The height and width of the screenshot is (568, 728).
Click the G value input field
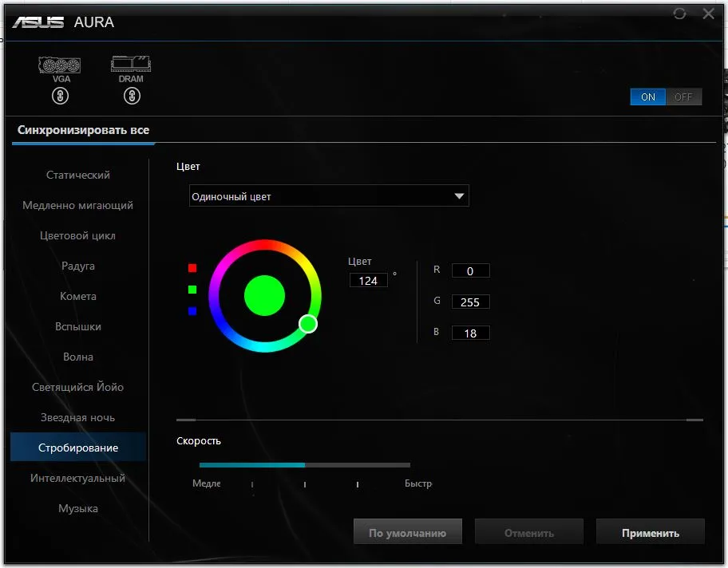click(470, 302)
